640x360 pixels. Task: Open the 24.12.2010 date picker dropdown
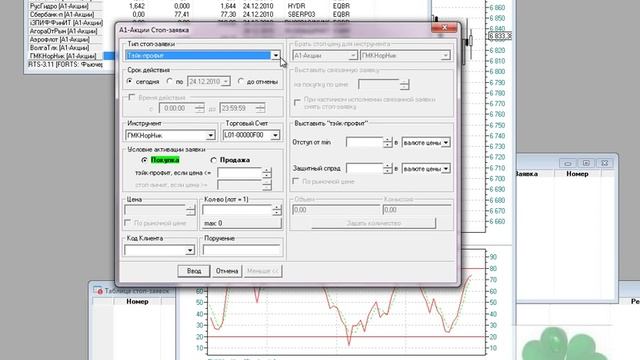click(225, 82)
